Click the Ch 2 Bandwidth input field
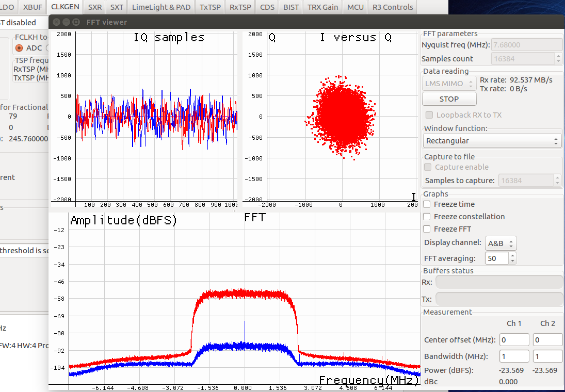Viewport: 565px width, 392px height. click(x=547, y=356)
